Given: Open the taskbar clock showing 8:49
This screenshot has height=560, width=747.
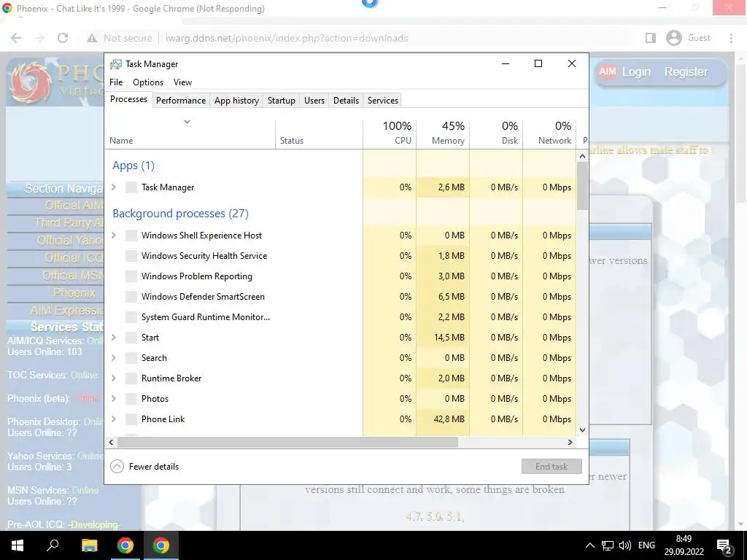Looking at the screenshot, I should pyautogui.click(x=684, y=545).
